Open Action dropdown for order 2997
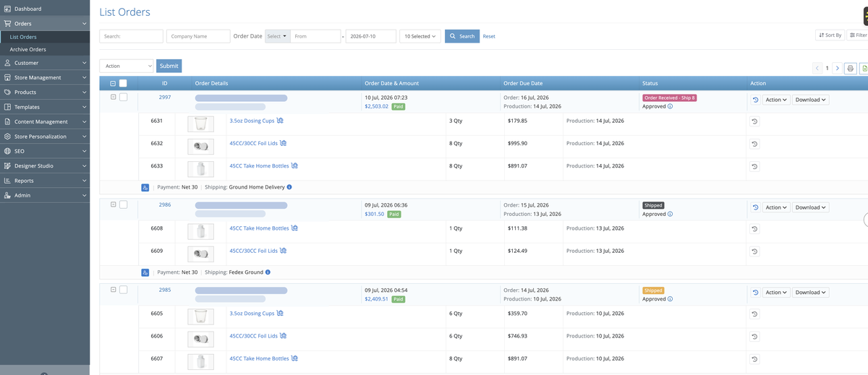The image size is (868, 375). point(776,100)
